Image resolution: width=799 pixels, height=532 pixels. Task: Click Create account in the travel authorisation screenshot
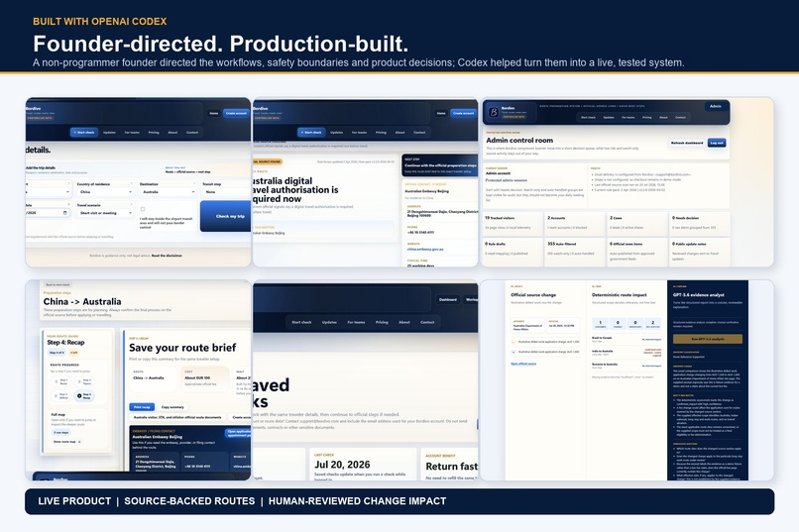[x=463, y=113]
